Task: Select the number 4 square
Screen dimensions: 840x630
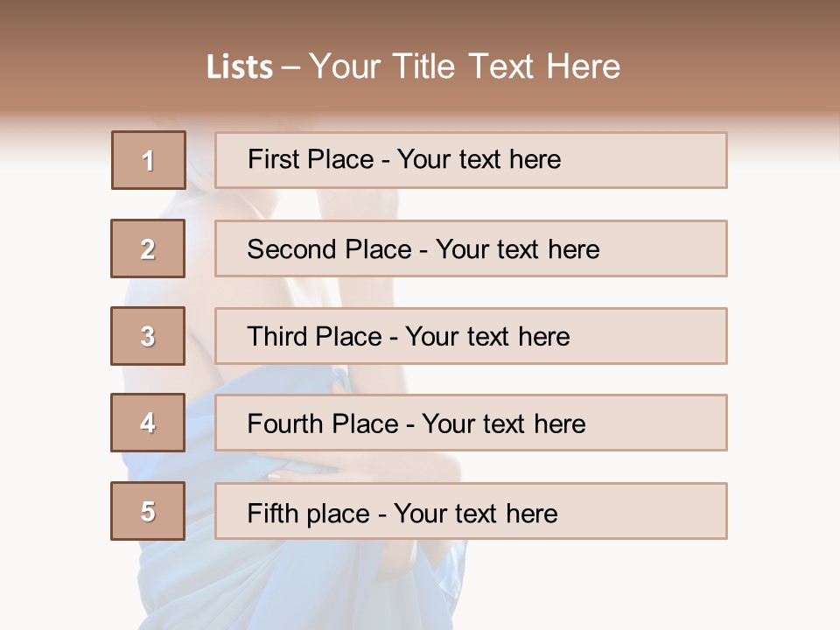Action: [x=148, y=423]
